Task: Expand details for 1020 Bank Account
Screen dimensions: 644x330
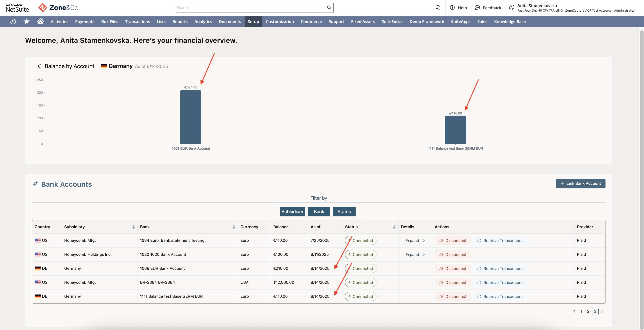Action: [x=415, y=254]
